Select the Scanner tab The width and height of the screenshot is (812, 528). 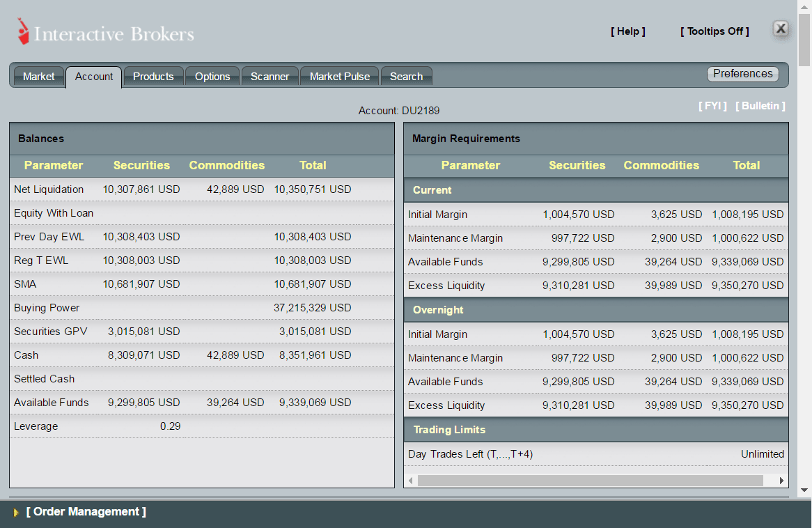point(270,77)
